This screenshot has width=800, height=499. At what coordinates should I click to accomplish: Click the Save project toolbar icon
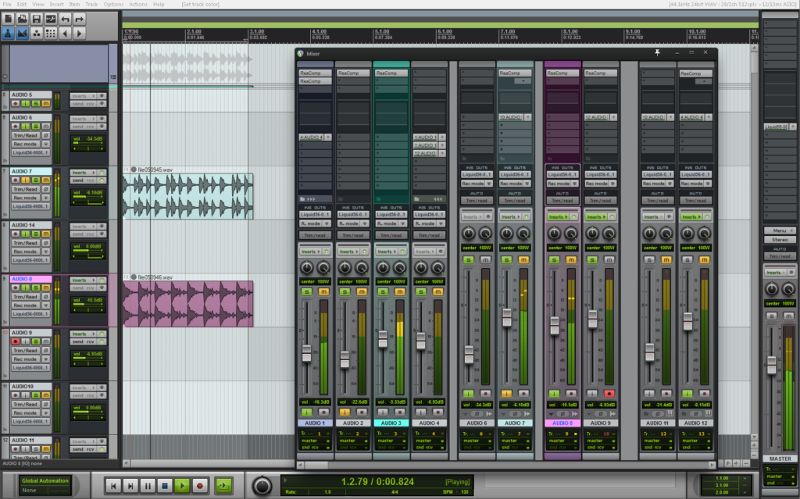point(36,19)
